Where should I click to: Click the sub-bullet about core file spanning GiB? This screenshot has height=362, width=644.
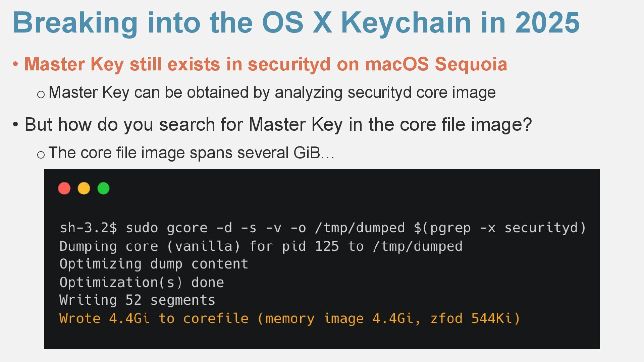click(x=192, y=153)
